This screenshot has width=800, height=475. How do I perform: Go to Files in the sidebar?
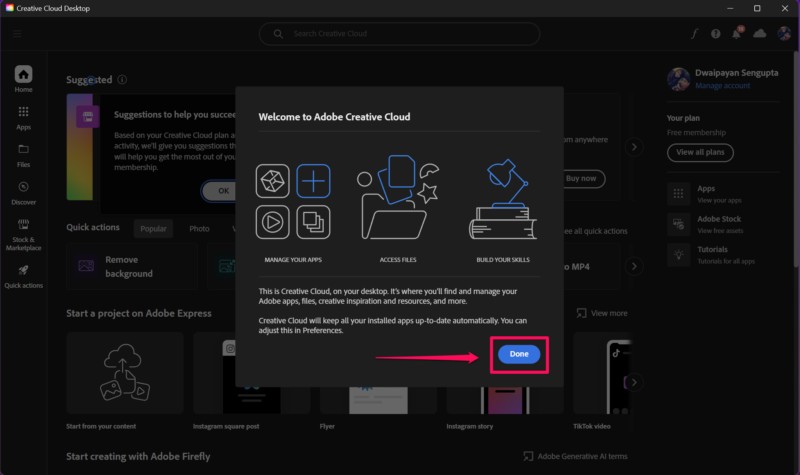click(23, 155)
